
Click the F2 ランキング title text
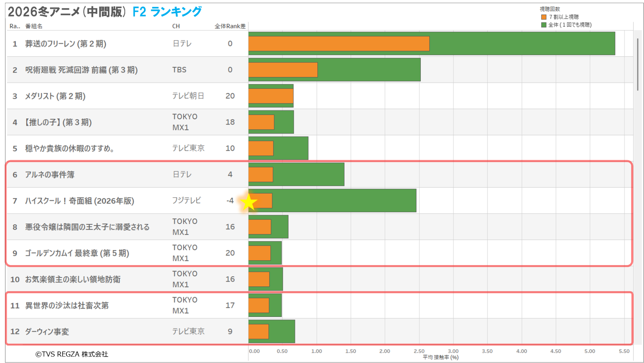(167, 12)
